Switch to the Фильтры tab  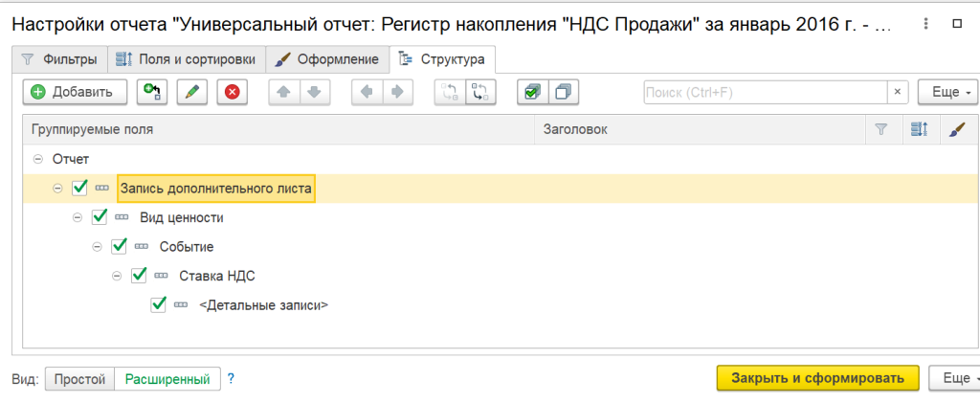[59, 59]
